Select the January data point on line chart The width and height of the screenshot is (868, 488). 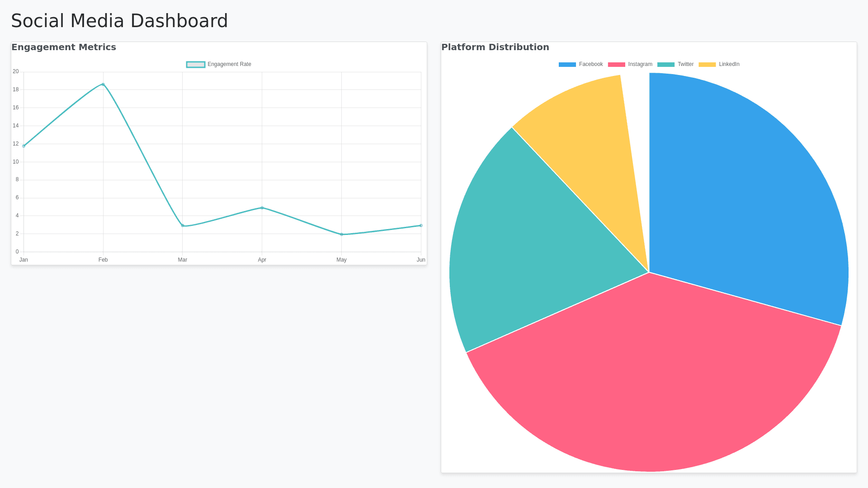click(x=24, y=146)
